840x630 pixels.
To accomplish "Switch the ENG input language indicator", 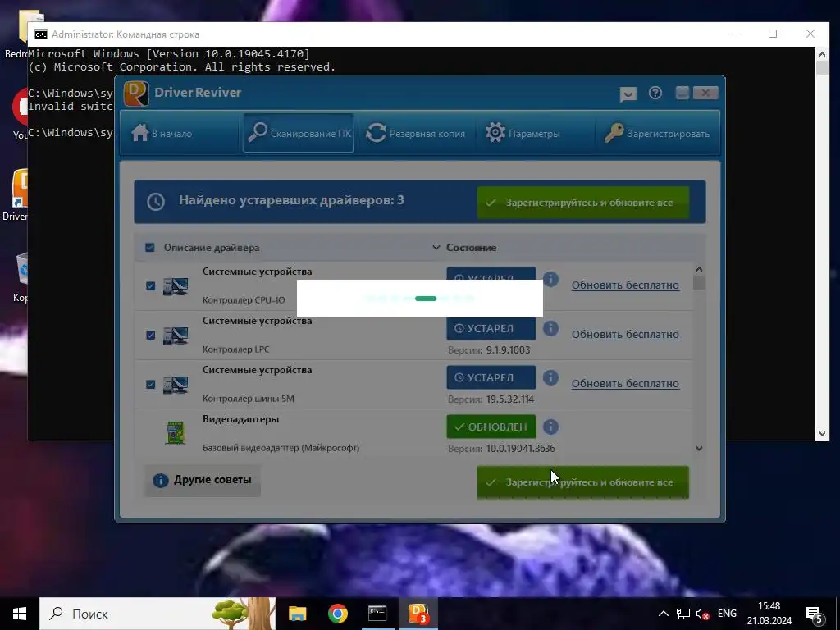I will tap(727, 614).
